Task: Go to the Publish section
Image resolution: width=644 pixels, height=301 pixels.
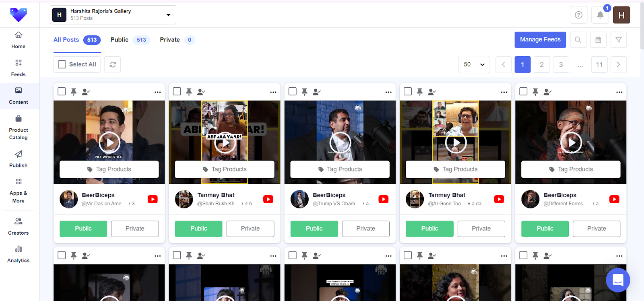Action: click(x=19, y=159)
